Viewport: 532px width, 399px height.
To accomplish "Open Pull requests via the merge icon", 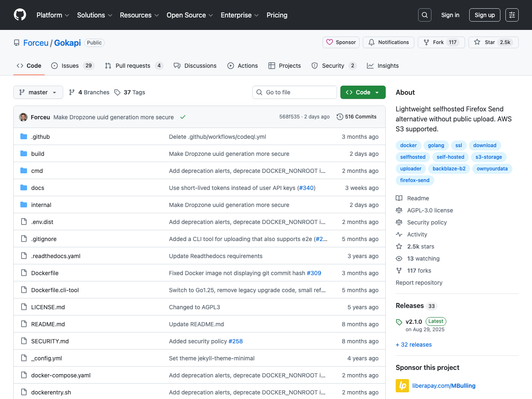I will pyautogui.click(x=108, y=66).
